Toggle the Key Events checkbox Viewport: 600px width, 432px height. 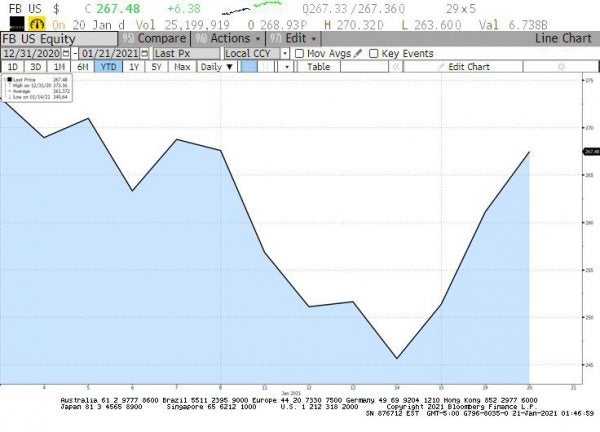point(373,53)
